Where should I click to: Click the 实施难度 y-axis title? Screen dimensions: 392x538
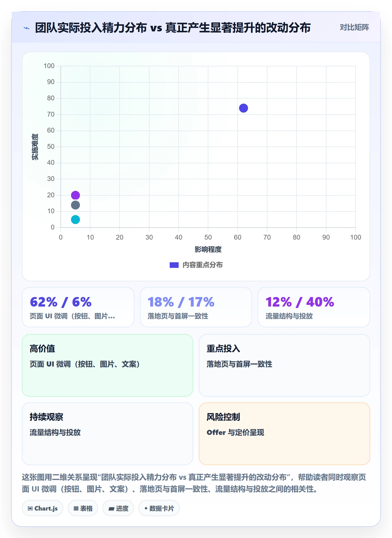tap(35, 147)
